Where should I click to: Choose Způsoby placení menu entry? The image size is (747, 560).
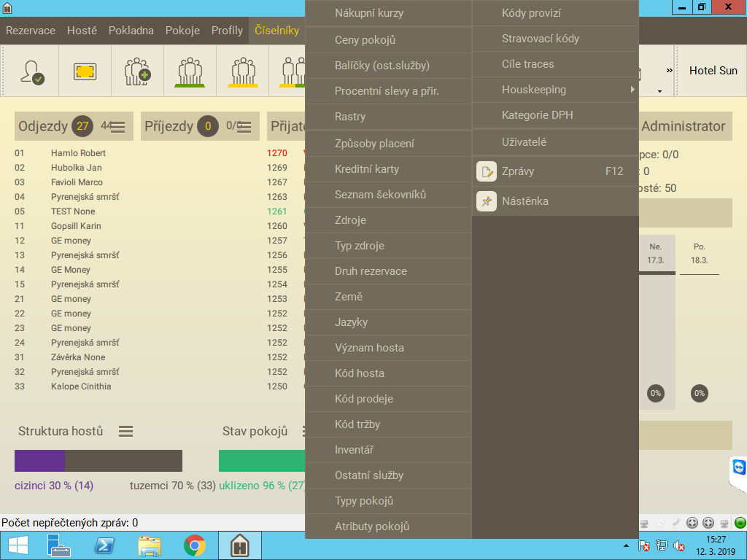(x=374, y=144)
